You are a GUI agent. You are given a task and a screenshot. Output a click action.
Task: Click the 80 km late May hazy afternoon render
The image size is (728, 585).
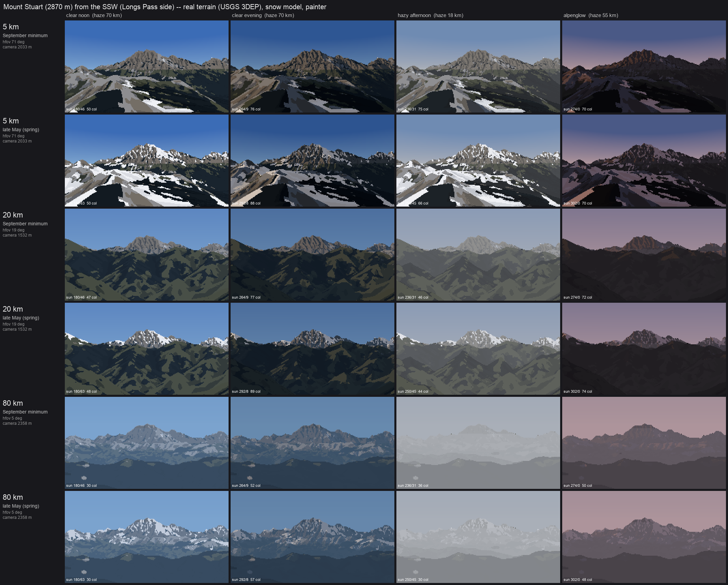(478, 537)
